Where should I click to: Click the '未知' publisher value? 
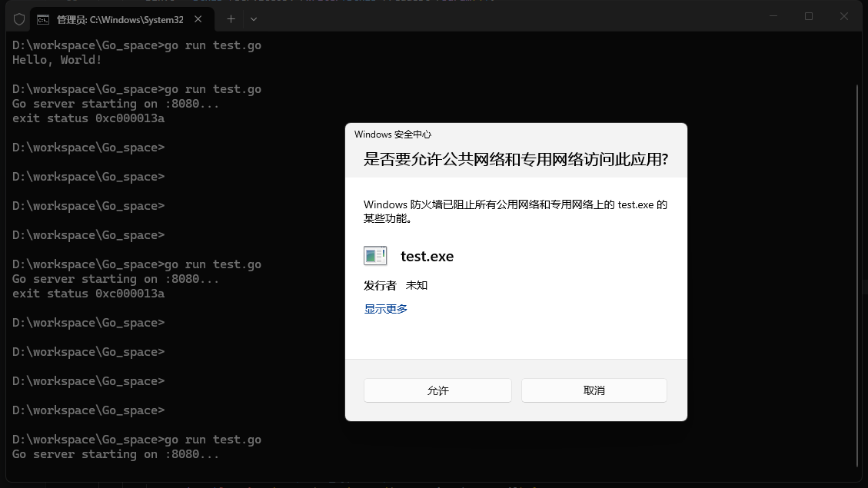coord(416,285)
